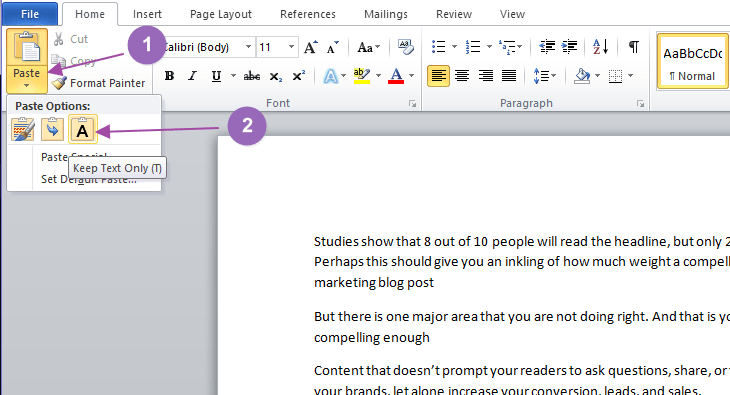
Task: Toggle Strikethrough formatting
Action: point(251,76)
